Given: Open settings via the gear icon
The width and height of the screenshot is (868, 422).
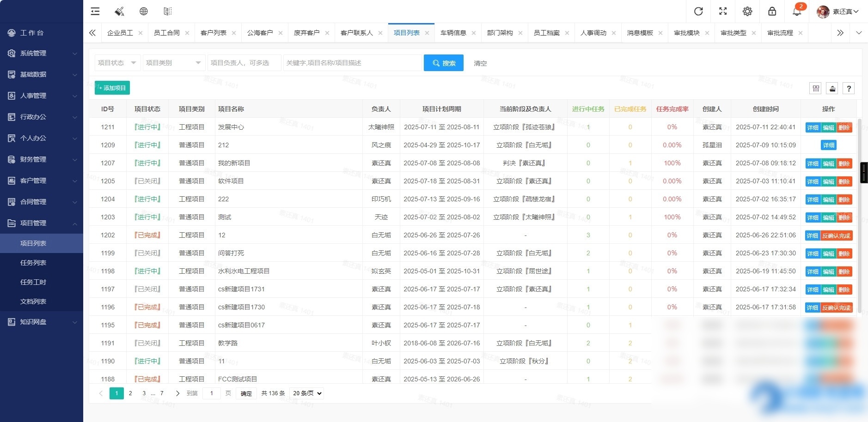Looking at the screenshot, I should coord(747,11).
